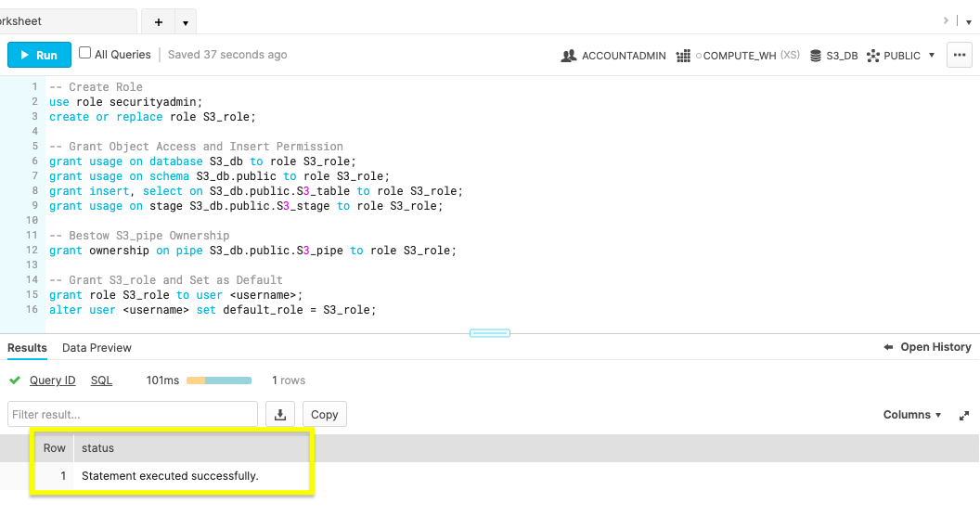Click the COMPUTE_WH warehouse grid icon

click(x=684, y=56)
